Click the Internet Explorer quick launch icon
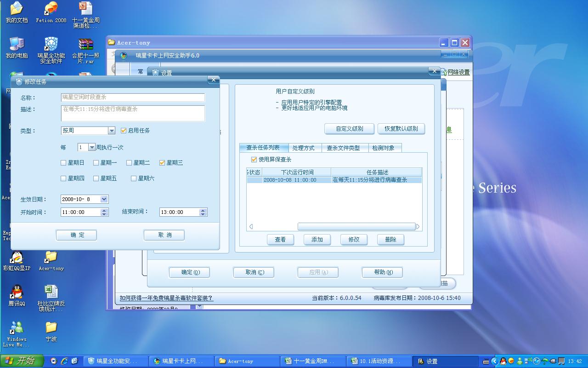The image size is (588, 368). pos(64,361)
